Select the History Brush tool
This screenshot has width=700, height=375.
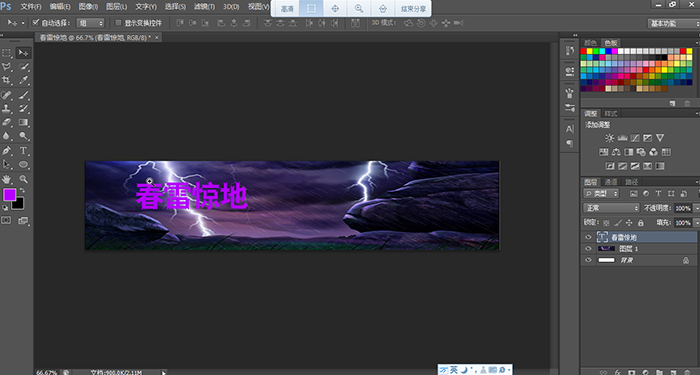tap(24, 108)
